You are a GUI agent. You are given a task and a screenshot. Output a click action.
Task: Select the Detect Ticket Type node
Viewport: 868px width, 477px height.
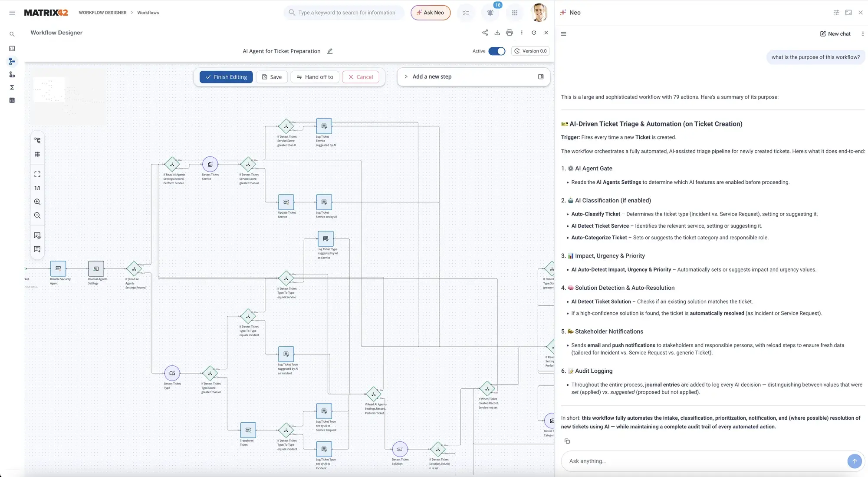coord(172,373)
